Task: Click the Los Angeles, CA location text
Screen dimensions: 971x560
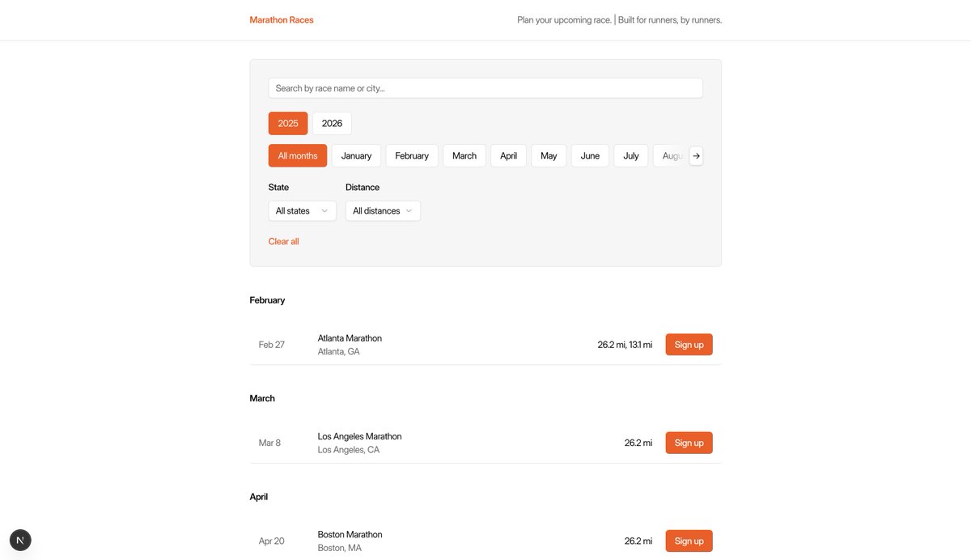Action: click(x=348, y=450)
